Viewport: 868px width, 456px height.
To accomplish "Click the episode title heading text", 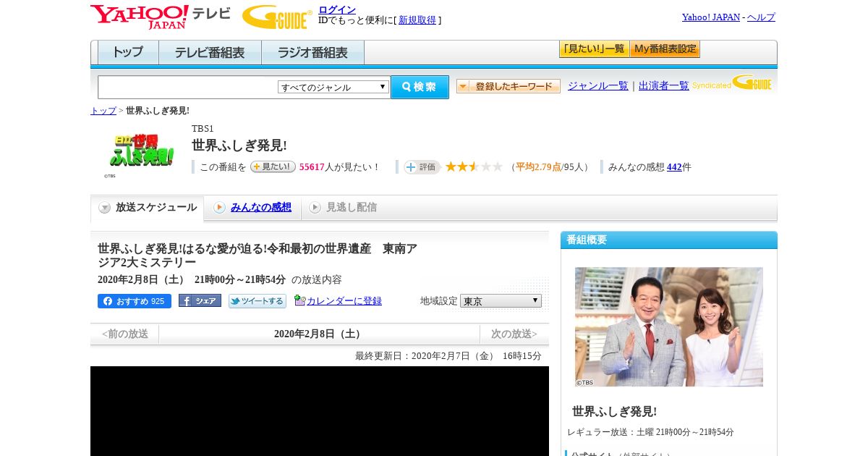I will (258, 256).
